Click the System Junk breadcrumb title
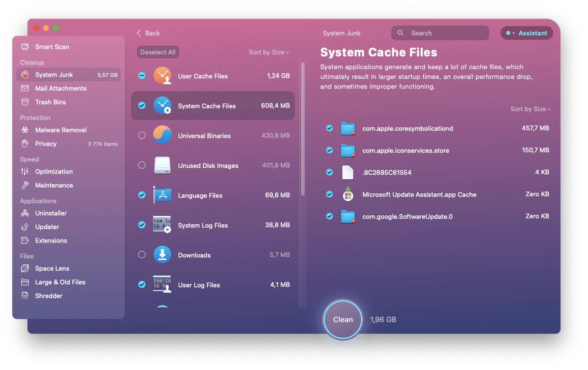Screen dimensions: 588x370 (x=341, y=33)
